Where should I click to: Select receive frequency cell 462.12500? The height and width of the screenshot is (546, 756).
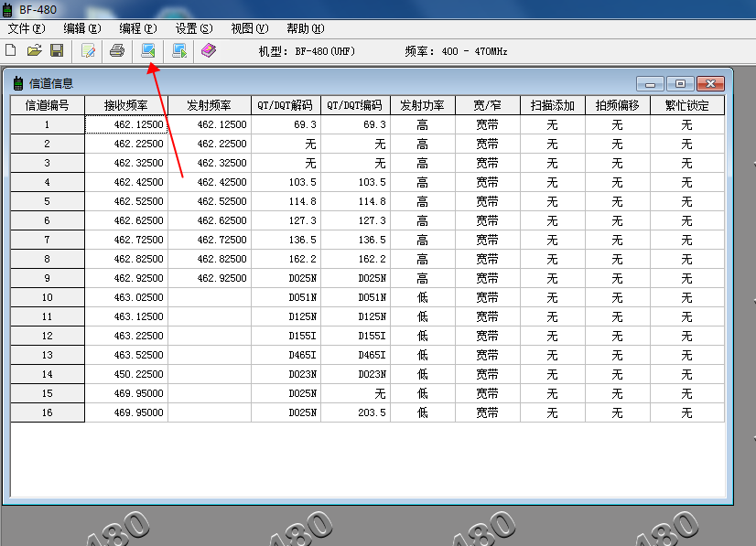125,124
